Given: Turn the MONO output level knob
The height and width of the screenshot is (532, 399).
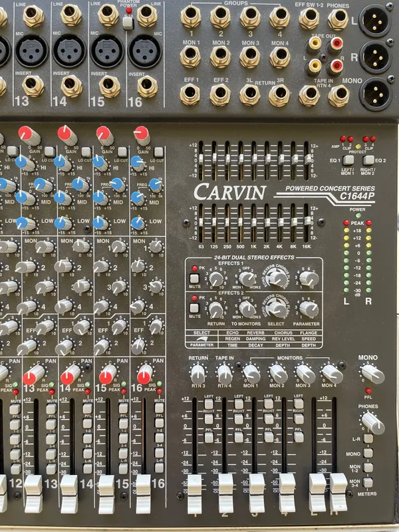Looking at the screenshot, I should (x=372, y=374).
